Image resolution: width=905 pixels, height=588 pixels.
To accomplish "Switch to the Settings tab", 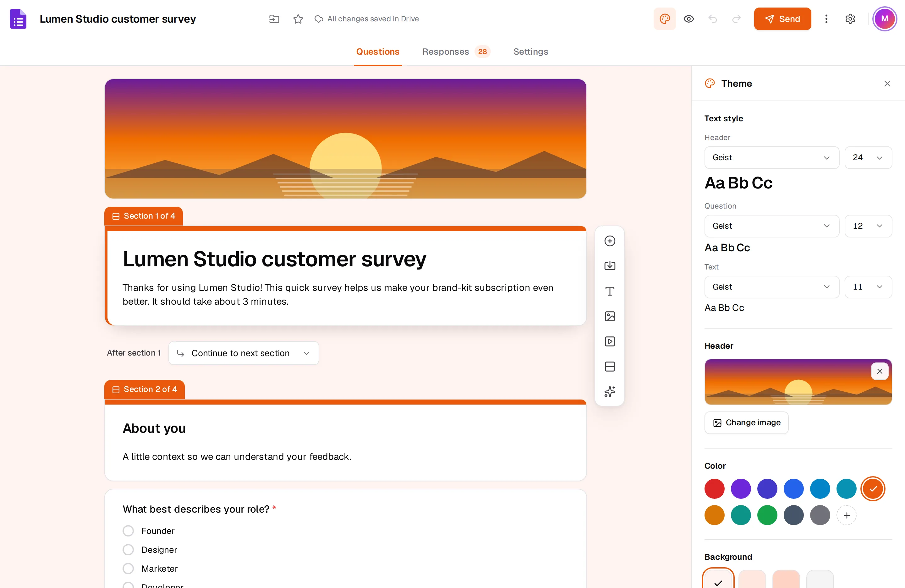I will 530,52.
